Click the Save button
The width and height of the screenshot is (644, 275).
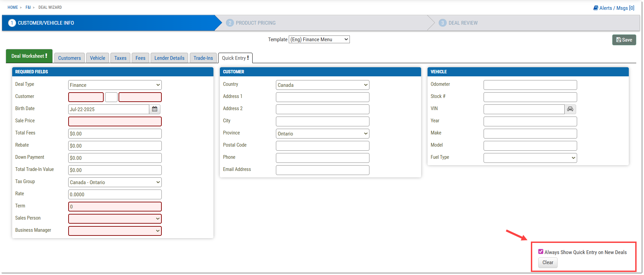tap(624, 40)
